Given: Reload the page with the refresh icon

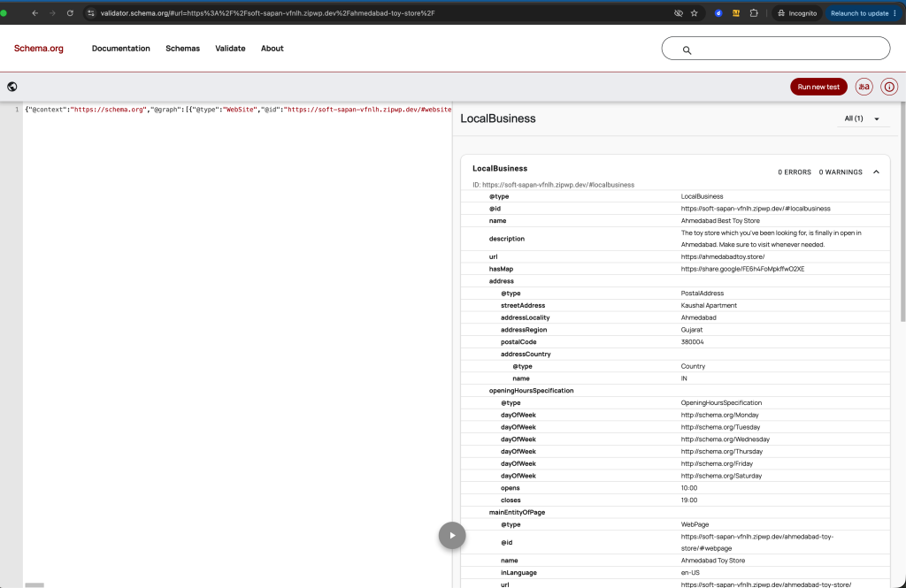Looking at the screenshot, I should (70, 13).
